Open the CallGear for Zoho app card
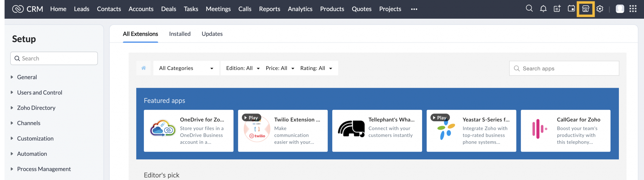The height and width of the screenshot is (180, 644). [x=565, y=131]
